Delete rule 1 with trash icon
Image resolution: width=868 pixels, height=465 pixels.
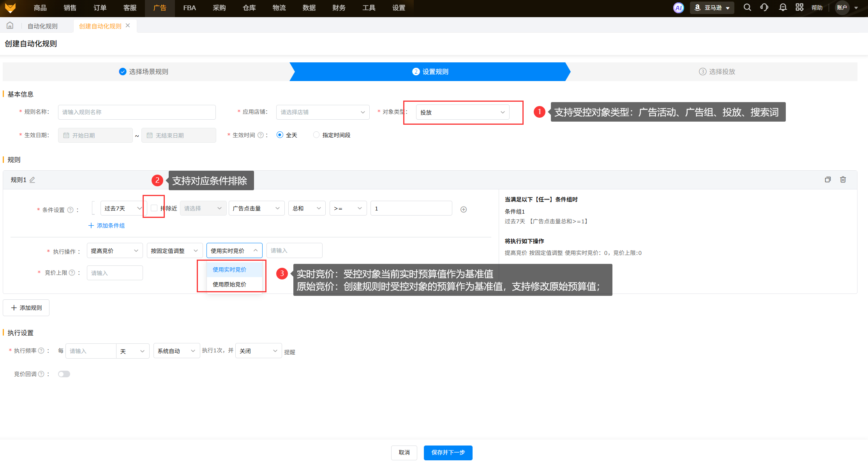(843, 180)
